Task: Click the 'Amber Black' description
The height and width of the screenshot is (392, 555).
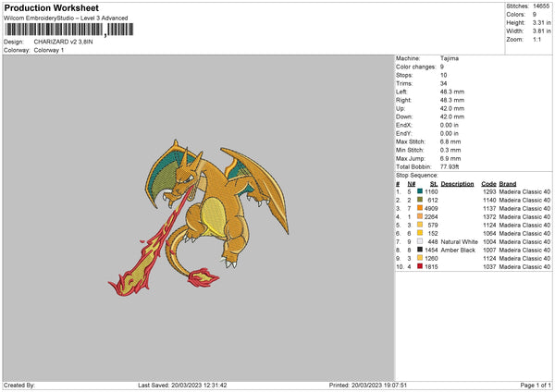Action: [458, 251]
